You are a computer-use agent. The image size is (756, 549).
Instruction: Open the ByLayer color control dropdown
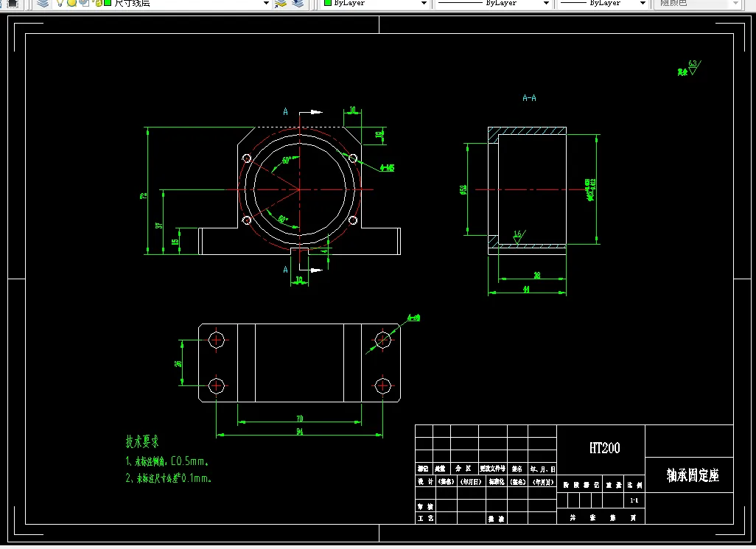(x=424, y=4)
